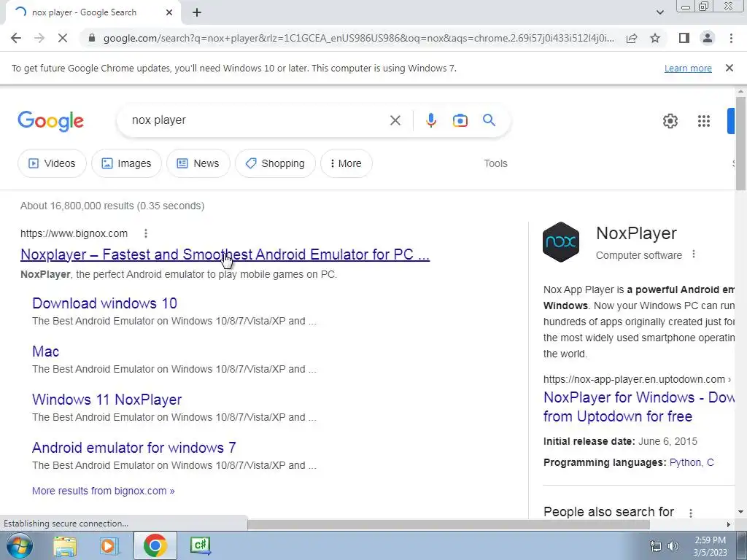Image resolution: width=747 pixels, height=560 pixels.
Task: Open 'NoxPlayer for Windows' Uptodown link
Action: coord(638,407)
